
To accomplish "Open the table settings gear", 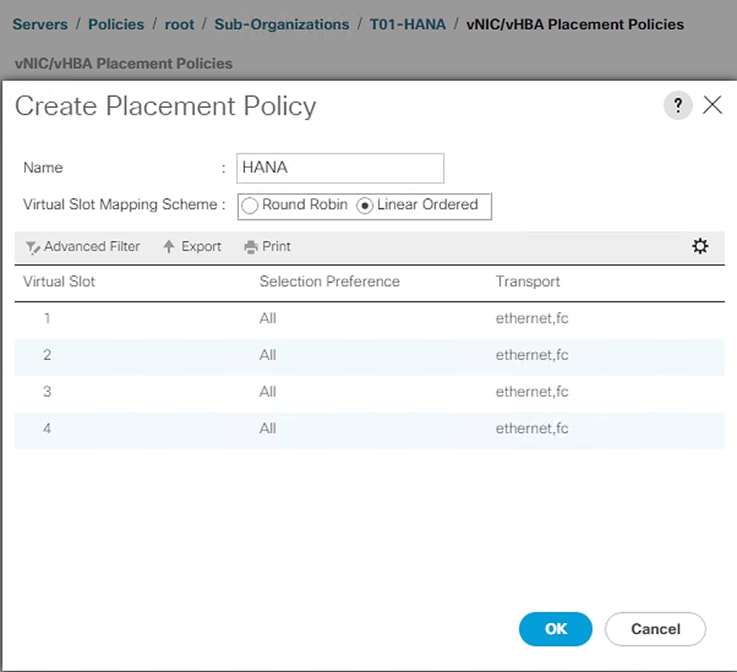I will [700, 246].
